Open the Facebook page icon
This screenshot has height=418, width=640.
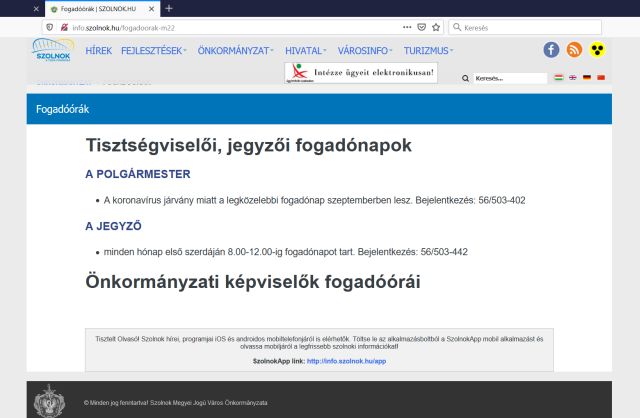coord(551,50)
